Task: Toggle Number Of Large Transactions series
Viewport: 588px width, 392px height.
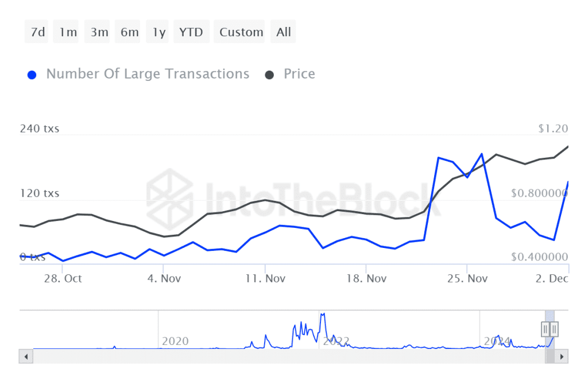Action: pos(148,74)
